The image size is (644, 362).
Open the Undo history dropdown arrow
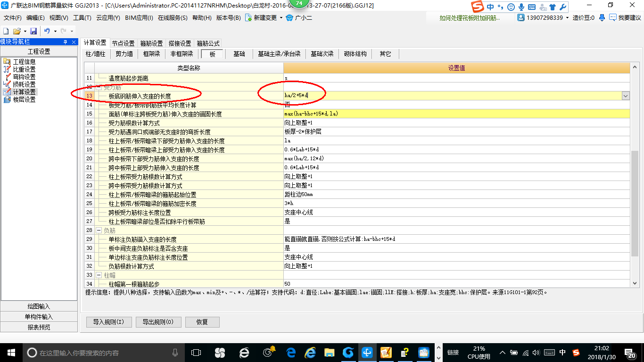[x=55, y=31]
